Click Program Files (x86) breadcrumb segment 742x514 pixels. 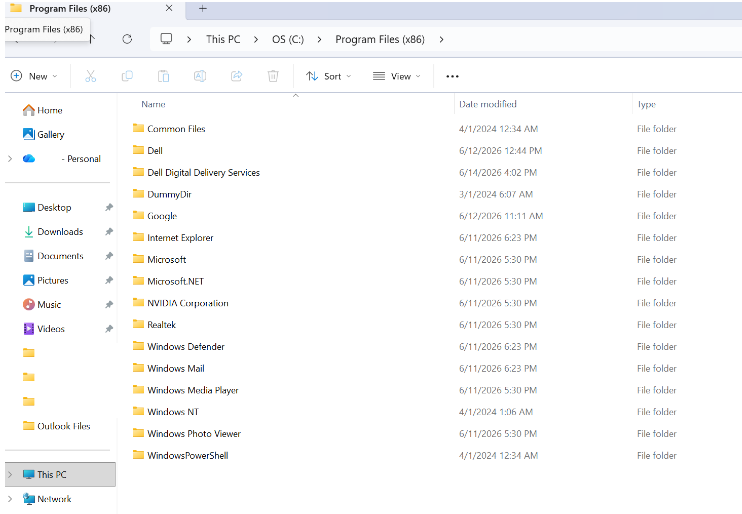(x=380, y=39)
